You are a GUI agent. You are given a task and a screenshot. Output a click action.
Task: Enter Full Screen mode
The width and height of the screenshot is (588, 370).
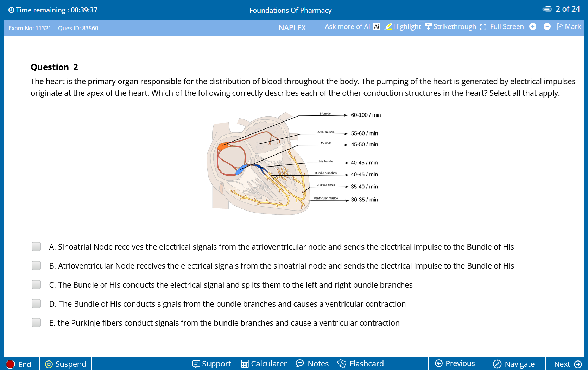pyautogui.click(x=502, y=26)
